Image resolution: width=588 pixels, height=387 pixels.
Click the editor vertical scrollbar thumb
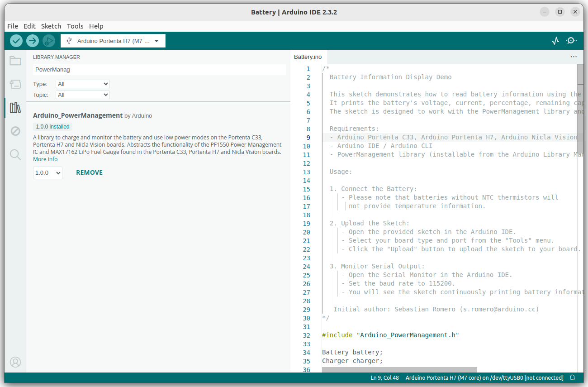point(580,108)
